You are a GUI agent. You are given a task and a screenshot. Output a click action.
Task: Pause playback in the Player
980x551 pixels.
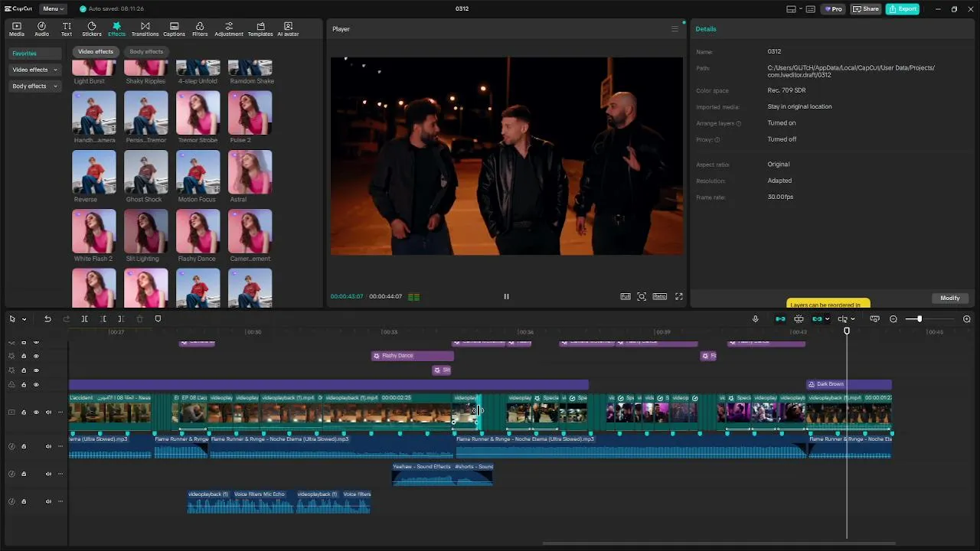[506, 297]
